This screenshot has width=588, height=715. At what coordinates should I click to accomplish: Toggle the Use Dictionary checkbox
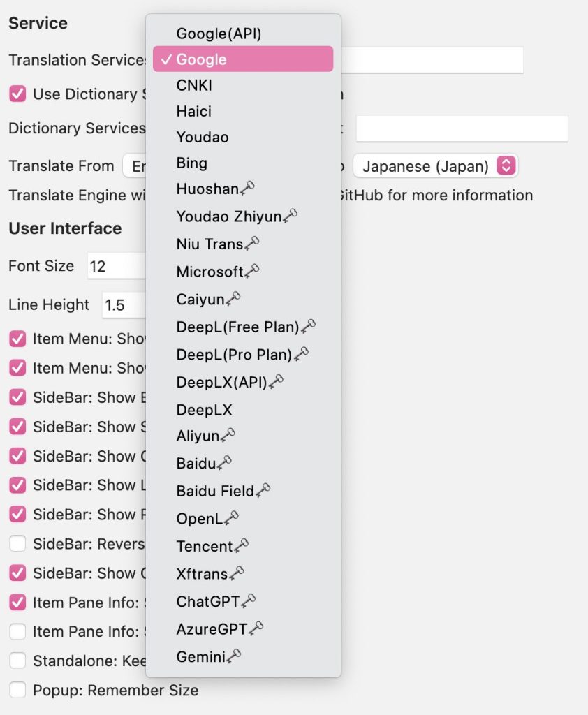click(x=17, y=94)
